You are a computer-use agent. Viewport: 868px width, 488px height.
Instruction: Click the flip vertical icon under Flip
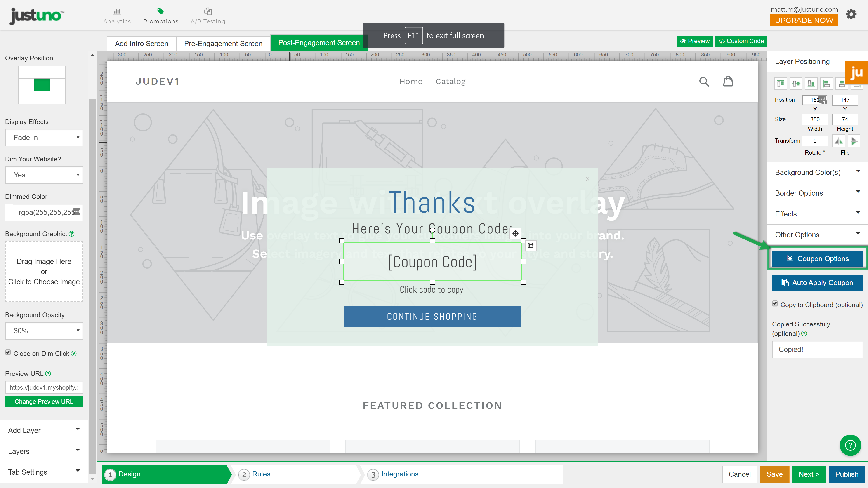tap(854, 141)
